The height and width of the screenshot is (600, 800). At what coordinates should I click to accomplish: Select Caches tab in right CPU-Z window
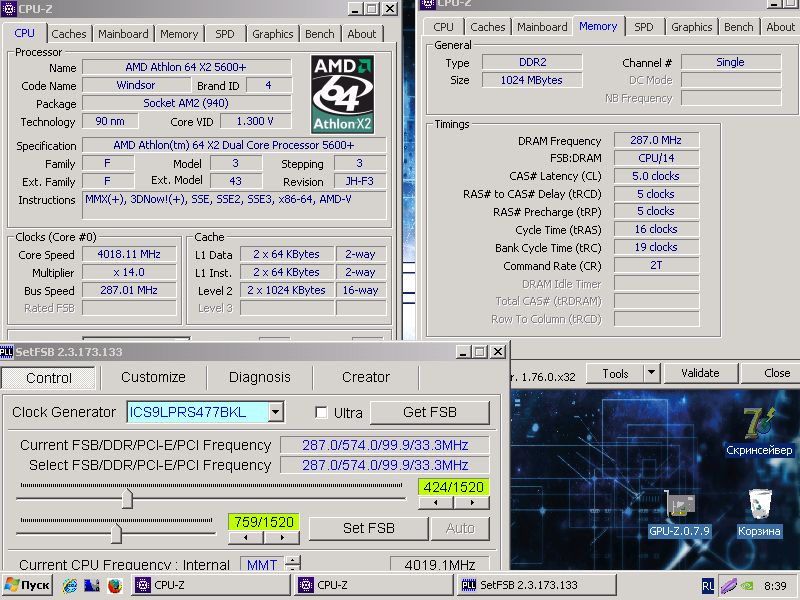488,27
